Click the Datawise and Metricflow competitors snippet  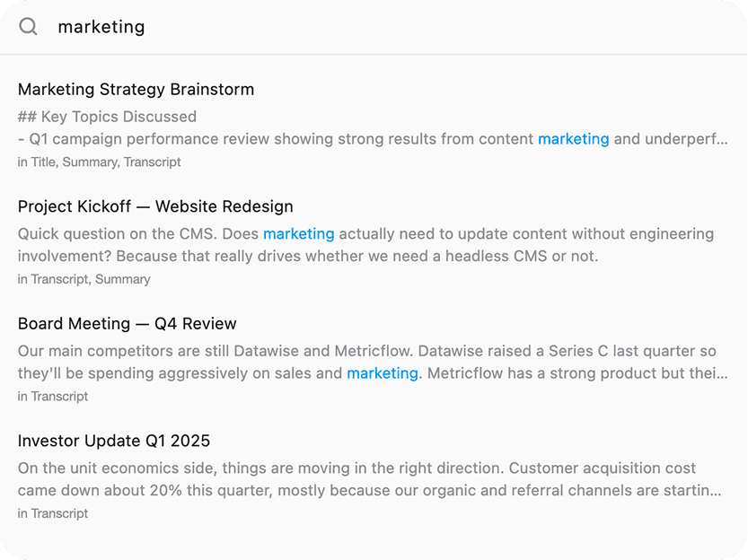269,351
